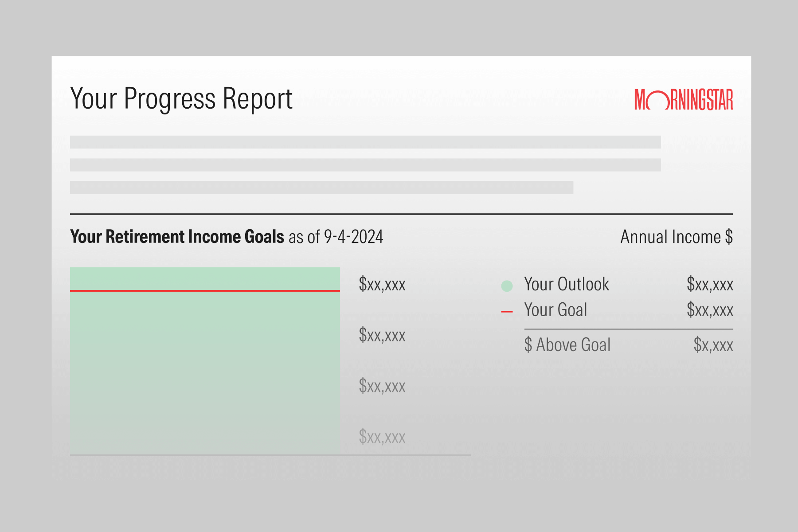Click the "Your Retirement Income Goals" heading
The image size is (798, 532).
click(177, 237)
